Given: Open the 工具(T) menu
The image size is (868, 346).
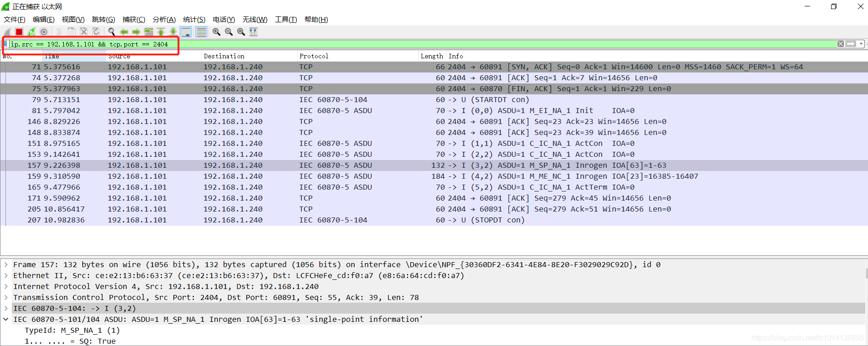Looking at the screenshot, I should 286,20.
